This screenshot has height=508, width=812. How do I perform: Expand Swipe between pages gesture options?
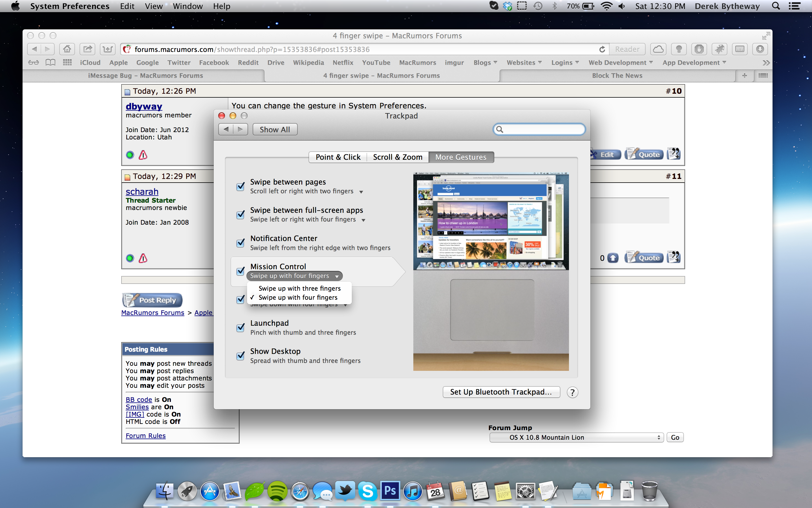361,192
